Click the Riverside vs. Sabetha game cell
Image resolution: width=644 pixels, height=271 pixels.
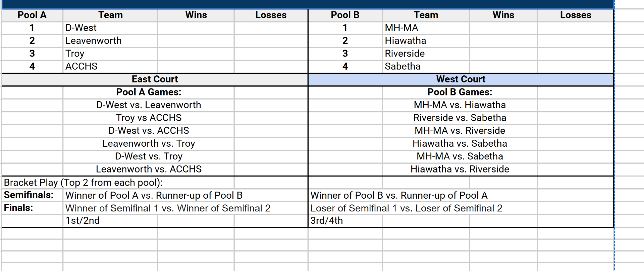[x=460, y=118]
